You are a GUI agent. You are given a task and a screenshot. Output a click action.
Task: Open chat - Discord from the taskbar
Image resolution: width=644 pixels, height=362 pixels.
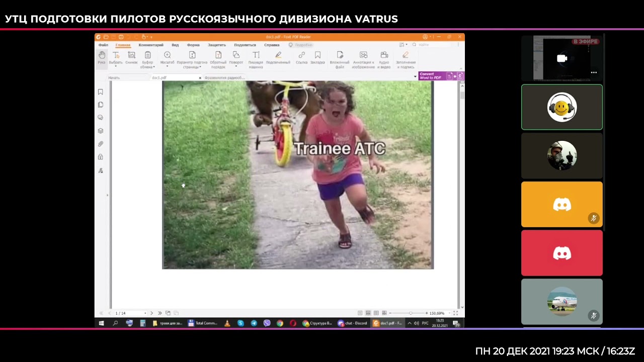tap(353, 323)
